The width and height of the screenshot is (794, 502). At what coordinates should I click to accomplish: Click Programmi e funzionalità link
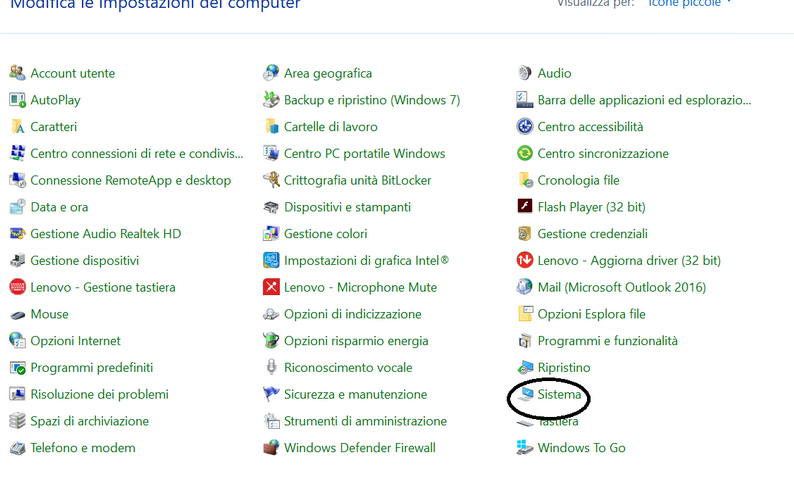click(608, 341)
